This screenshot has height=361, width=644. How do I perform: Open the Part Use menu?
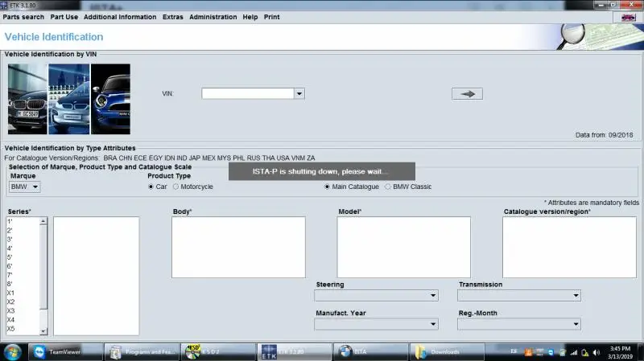pyautogui.click(x=64, y=17)
